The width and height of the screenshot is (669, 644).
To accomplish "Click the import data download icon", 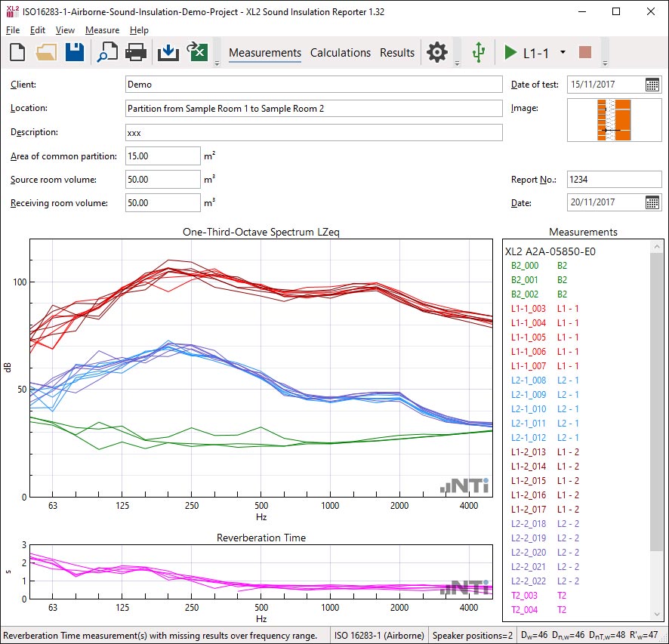I will (x=168, y=52).
